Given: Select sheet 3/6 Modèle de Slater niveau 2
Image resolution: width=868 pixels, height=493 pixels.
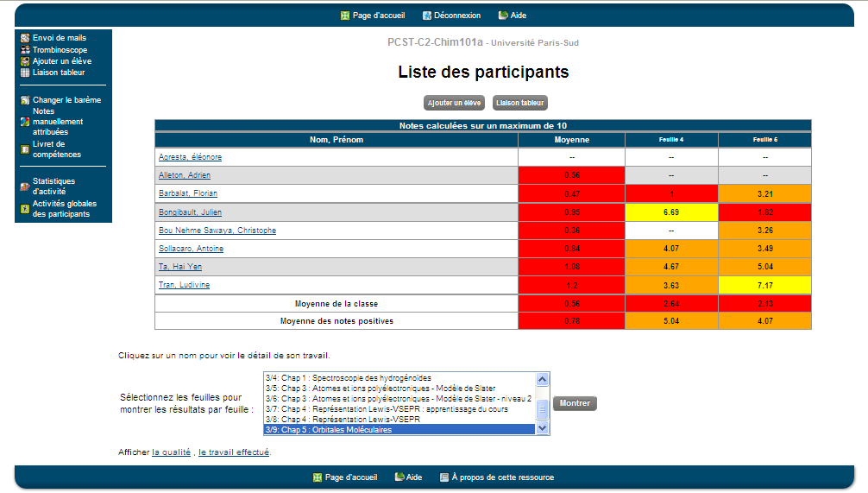Looking at the screenshot, I should tap(399, 399).
